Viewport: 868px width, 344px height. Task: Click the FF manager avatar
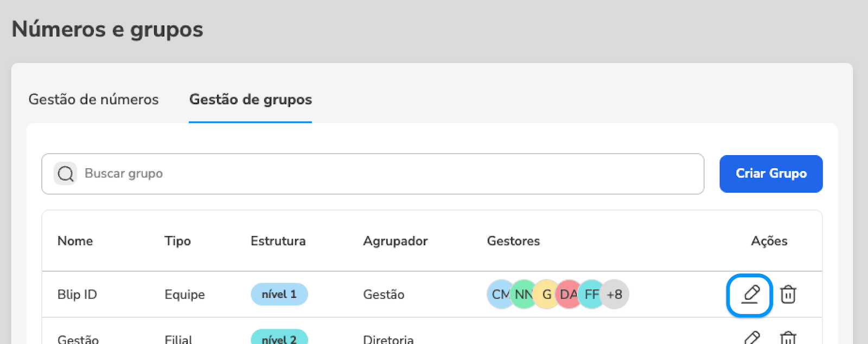[591, 295]
